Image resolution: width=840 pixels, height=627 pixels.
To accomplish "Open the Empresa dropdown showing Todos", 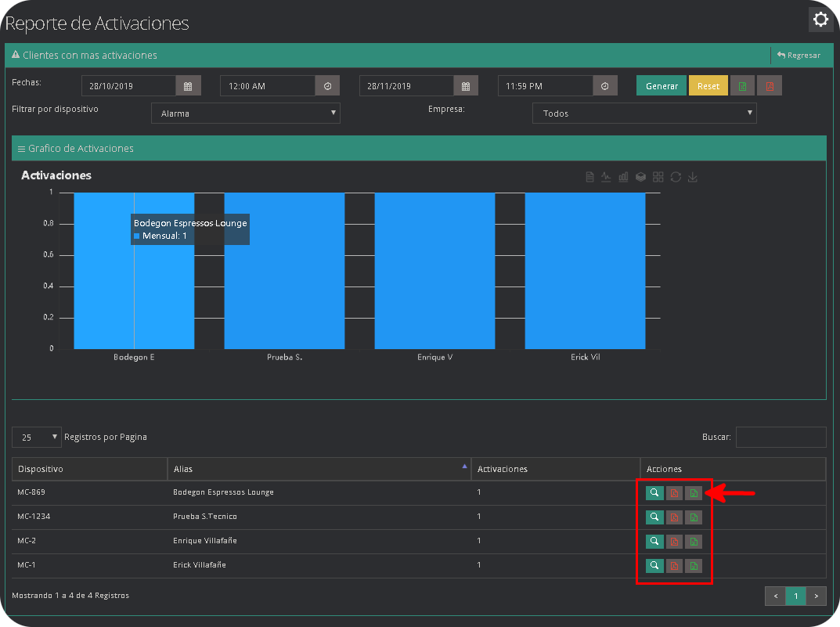I will pos(644,114).
